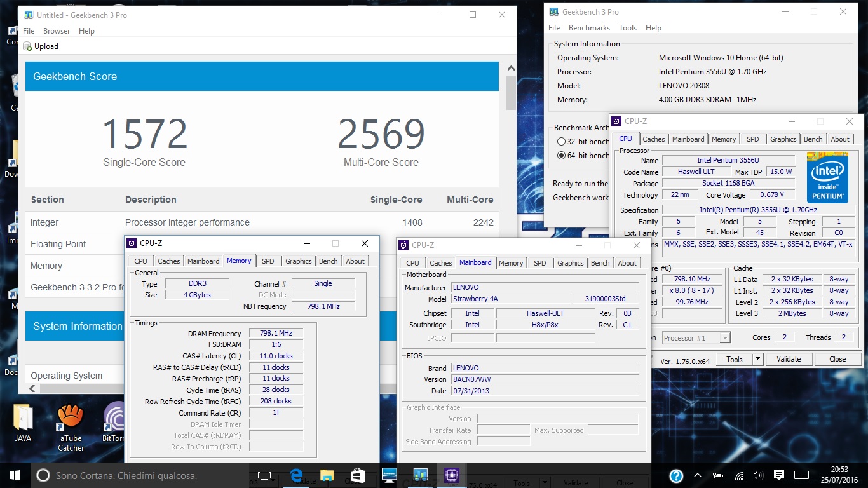
Task: Open Bench tab in CPU-Z Mainboard window
Action: click(x=600, y=263)
